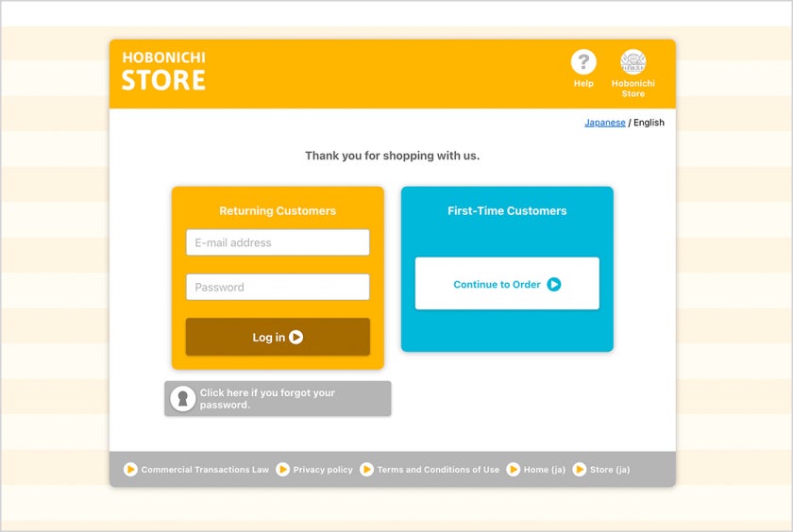This screenshot has width=793, height=532.
Task: Focus the Password field
Action: pyautogui.click(x=278, y=288)
